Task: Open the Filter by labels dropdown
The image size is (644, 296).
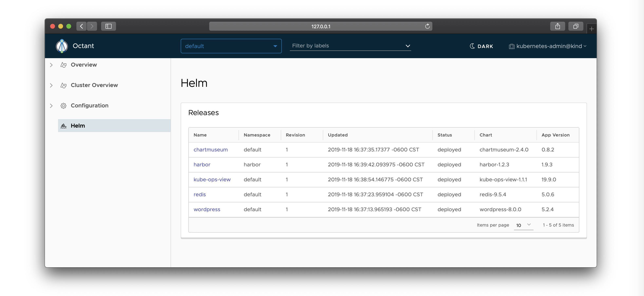Action: click(x=350, y=46)
